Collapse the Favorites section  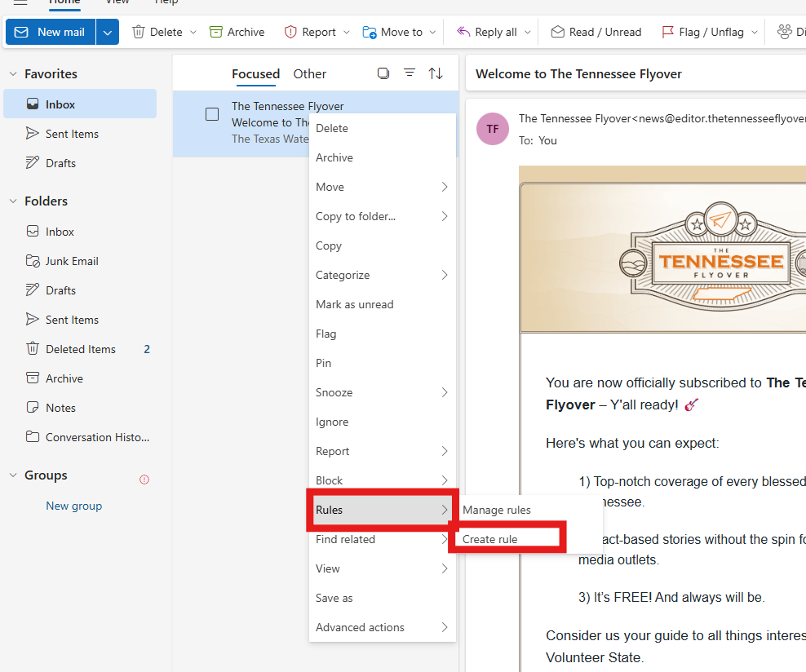[13, 74]
